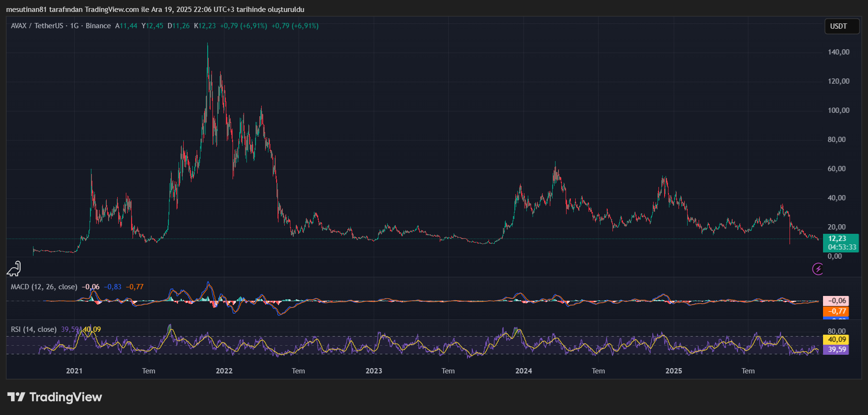This screenshot has height=415, width=868.
Task: Click the 04:53:33 candle countdown timer
Action: [x=842, y=247]
